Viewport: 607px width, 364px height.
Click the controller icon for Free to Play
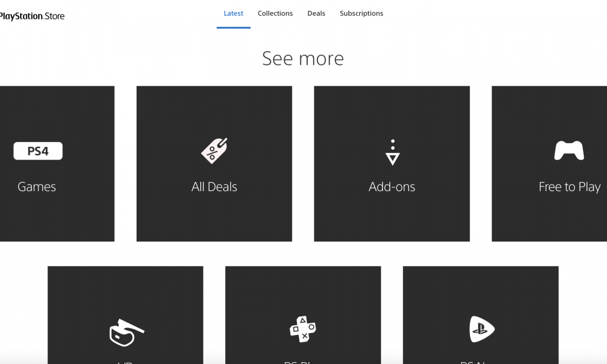569,150
